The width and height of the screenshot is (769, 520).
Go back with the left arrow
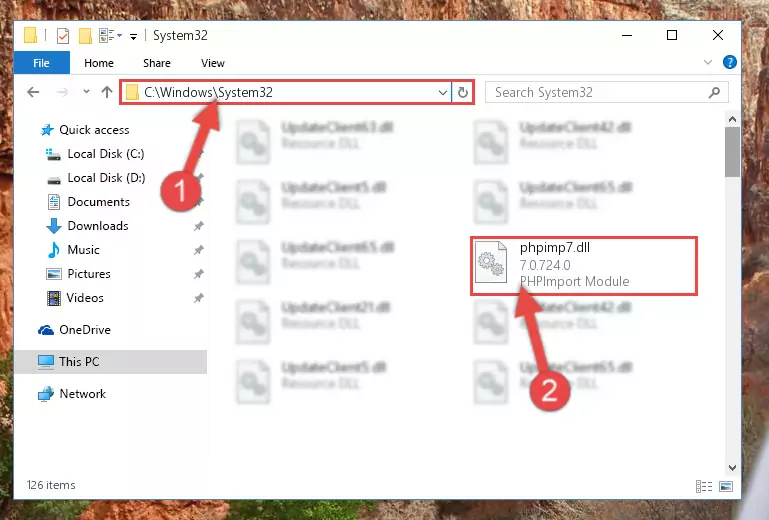[33, 92]
